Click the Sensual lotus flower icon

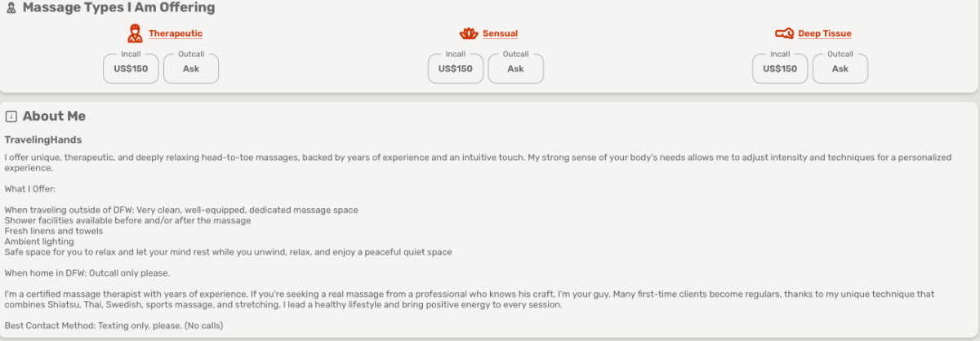coord(468,33)
